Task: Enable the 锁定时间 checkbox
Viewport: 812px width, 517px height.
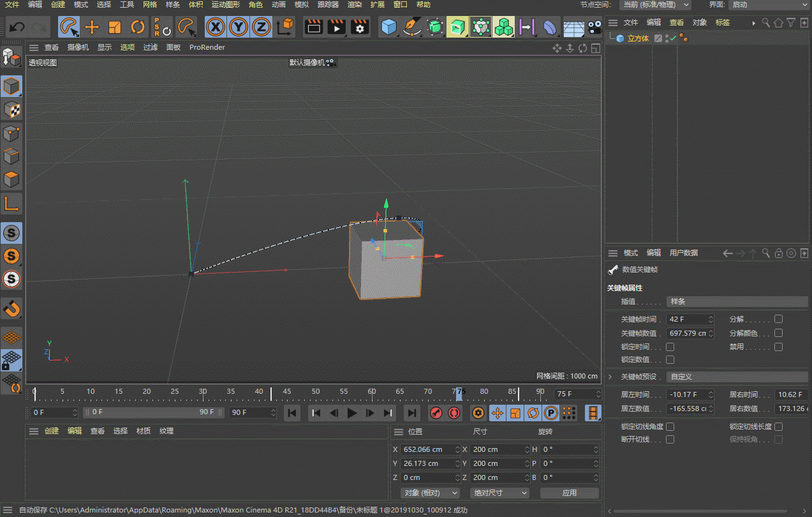Action: (x=670, y=347)
